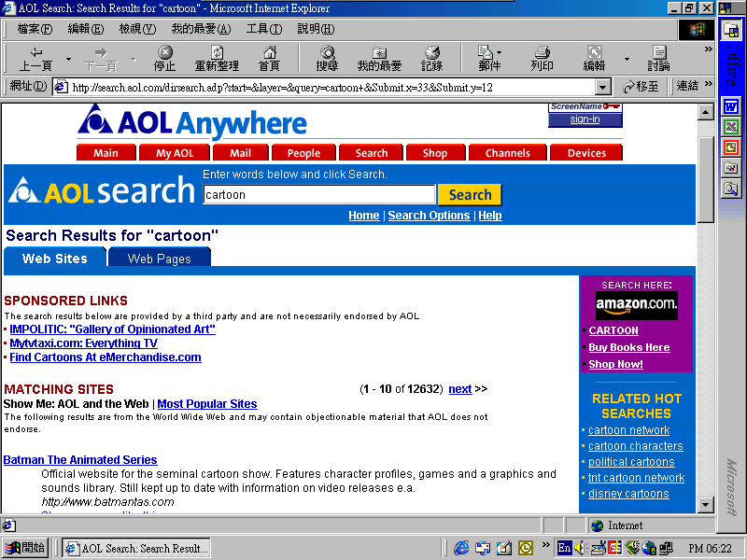Open the Help link under search box
Screen dimensions: 747x560
point(489,216)
